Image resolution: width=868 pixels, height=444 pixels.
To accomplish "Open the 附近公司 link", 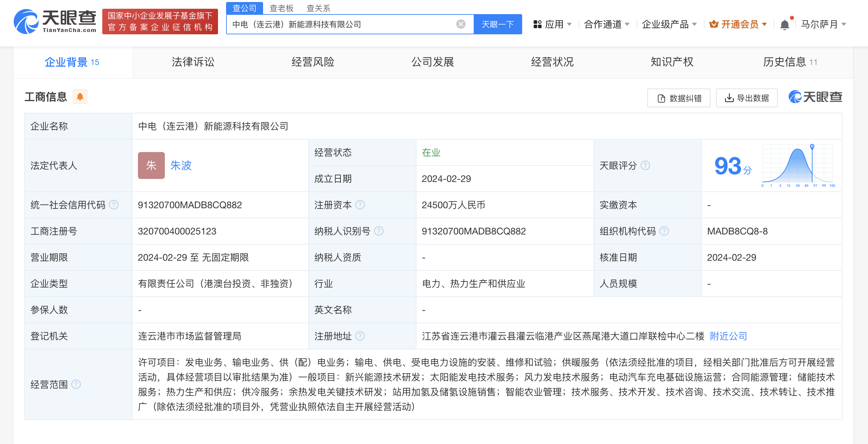I will (x=728, y=336).
